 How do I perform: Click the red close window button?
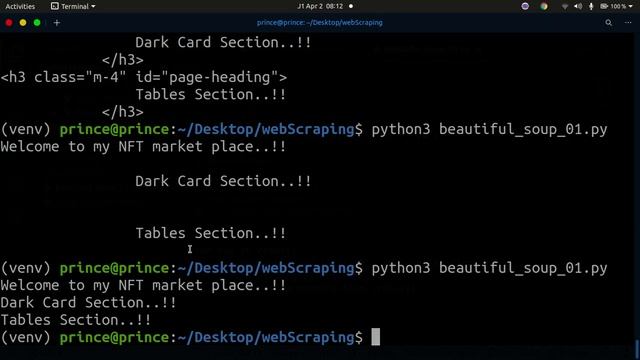click(9, 23)
